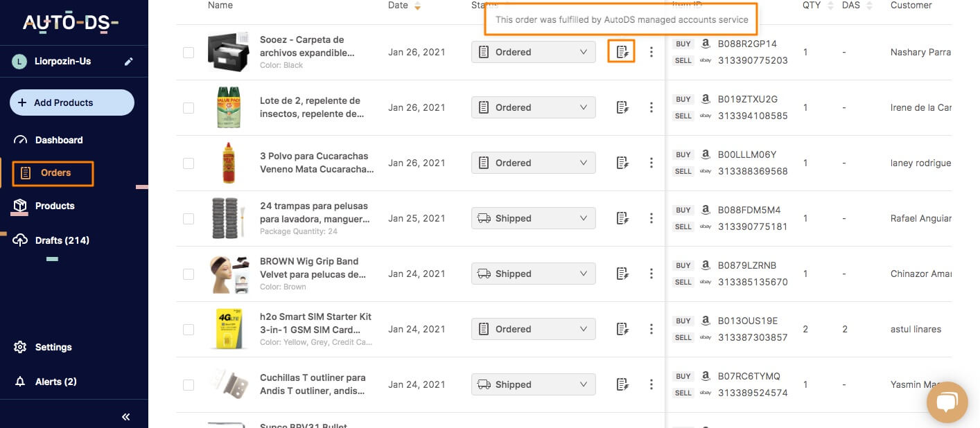Collapse the sidebar with double-chevron icon

point(126,417)
